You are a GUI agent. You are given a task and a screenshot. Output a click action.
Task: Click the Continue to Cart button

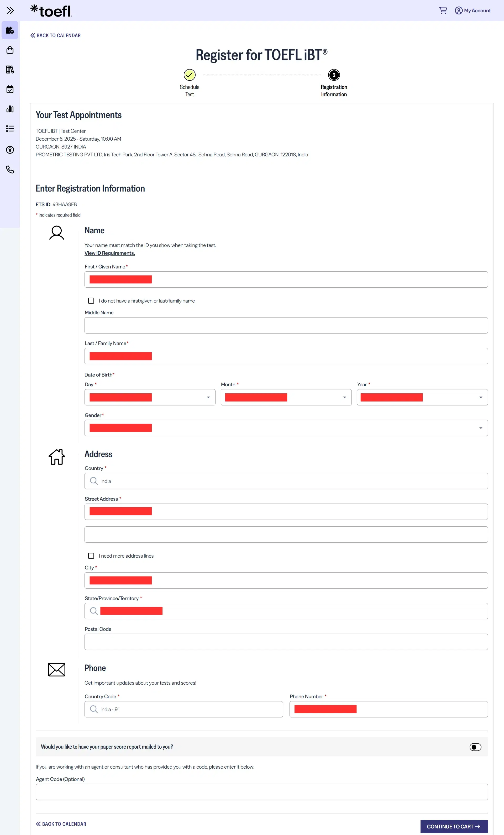tap(454, 827)
